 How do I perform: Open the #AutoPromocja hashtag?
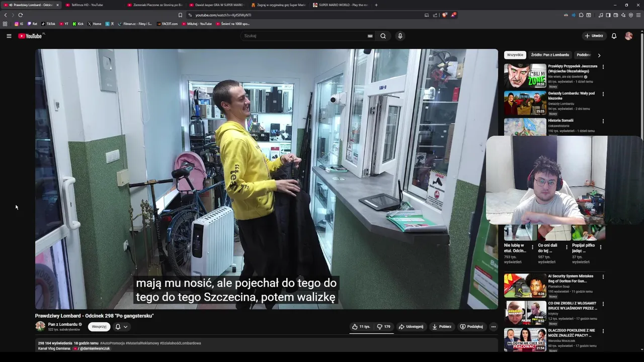(x=112, y=343)
